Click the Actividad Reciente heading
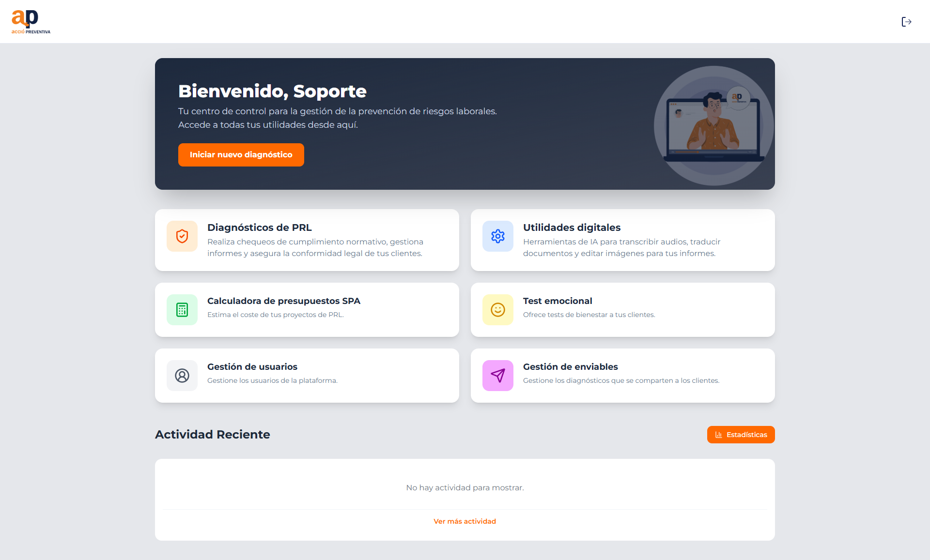 (x=213, y=435)
